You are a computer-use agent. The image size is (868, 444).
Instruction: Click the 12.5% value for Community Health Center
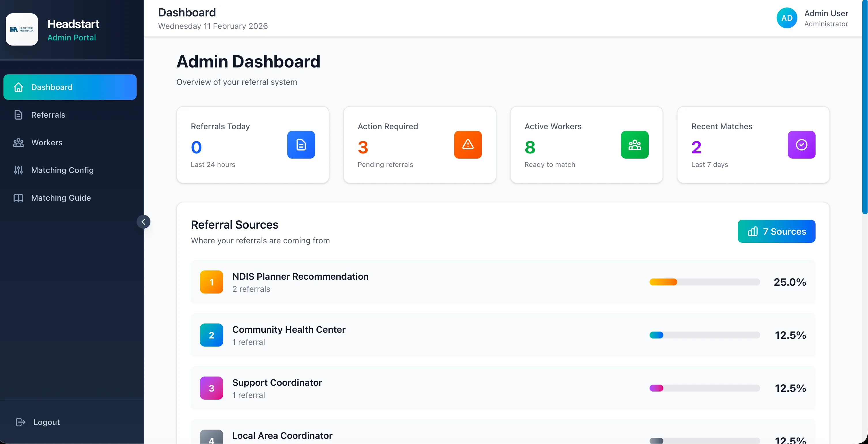coord(790,335)
